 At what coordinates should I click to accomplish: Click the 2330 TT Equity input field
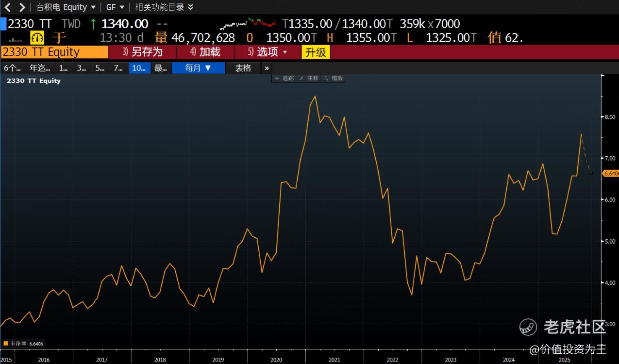tap(54, 52)
